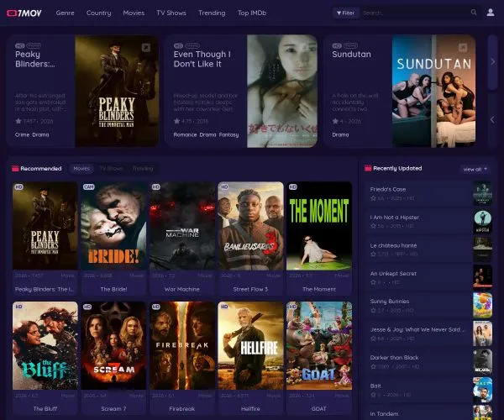
Task: Go to Top IMDb menu
Action: (252, 13)
